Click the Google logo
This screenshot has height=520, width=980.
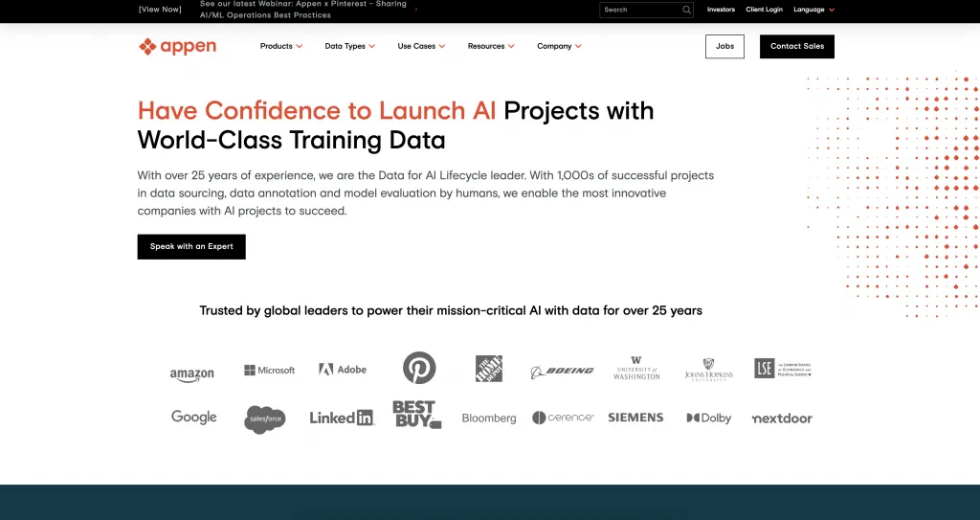pos(193,418)
